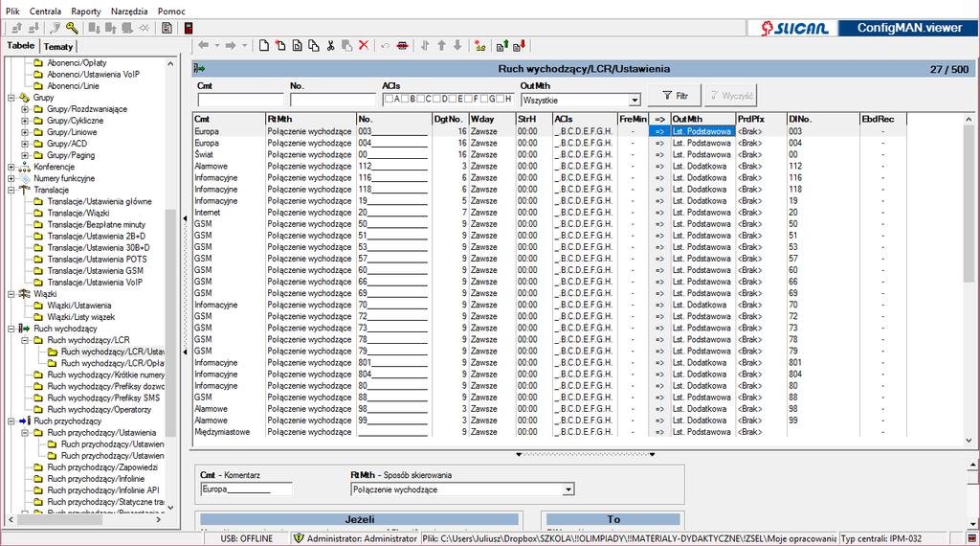Click the Administrator shield icon in status bar
This screenshot has width=980, height=546.
click(299, 538)
